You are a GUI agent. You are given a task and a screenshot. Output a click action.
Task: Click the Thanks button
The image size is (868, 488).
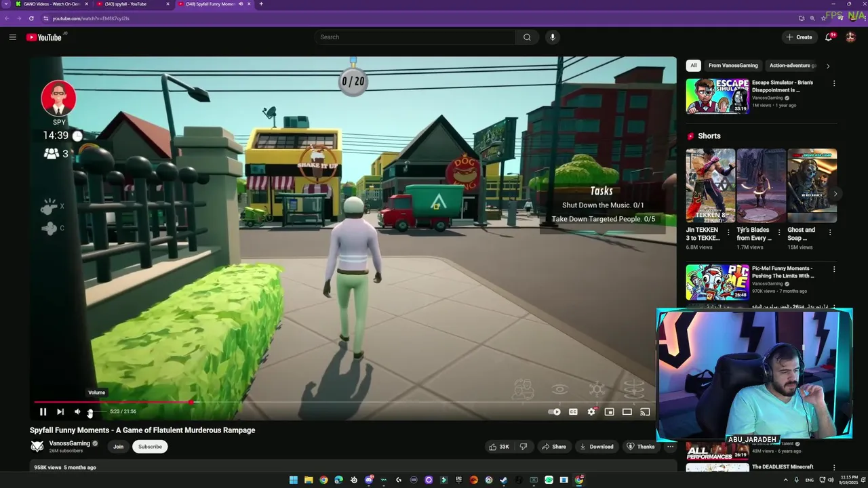click(641, 447)
